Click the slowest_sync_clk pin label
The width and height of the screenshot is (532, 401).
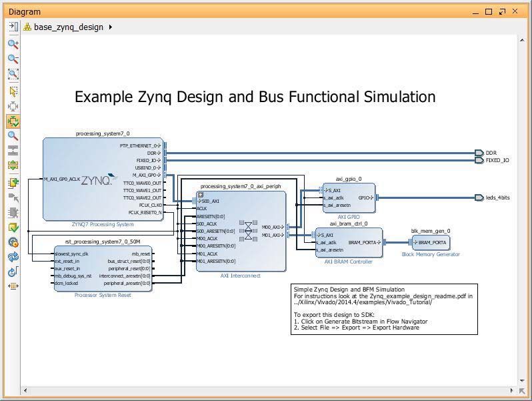[71, 254]
